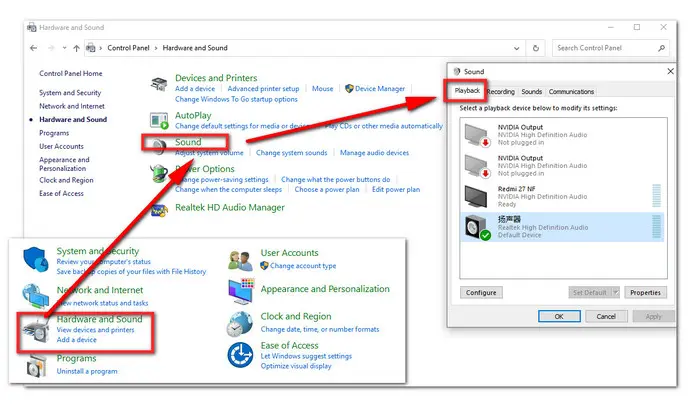This screenshot has height=407, width=700.
Task: Click Control Panel breadcrumb in address bar
Action: [128, 48]
